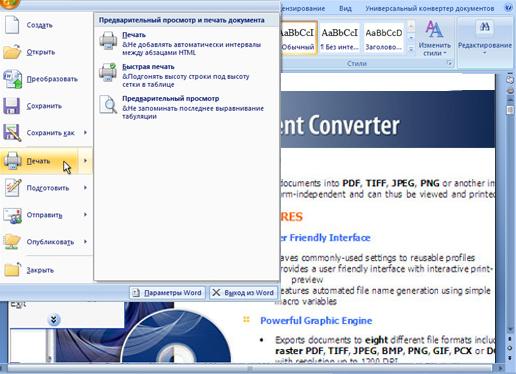Click the Отправить mail icon

tap(13, 215)
